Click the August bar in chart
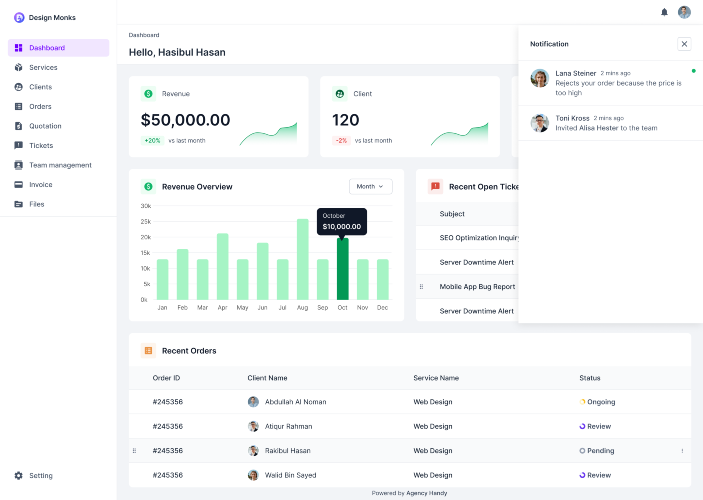703x500 pixels. tap(303, 259)
